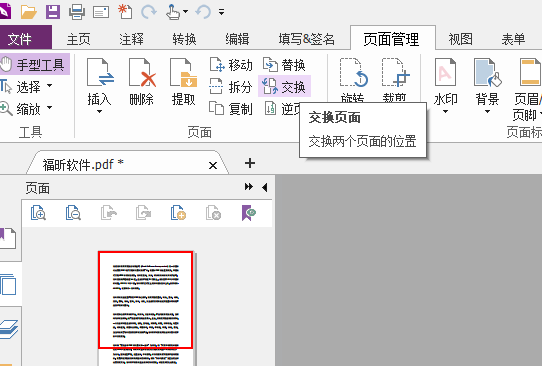Click the email envelope icon in the quick access bar

point(101,13)
